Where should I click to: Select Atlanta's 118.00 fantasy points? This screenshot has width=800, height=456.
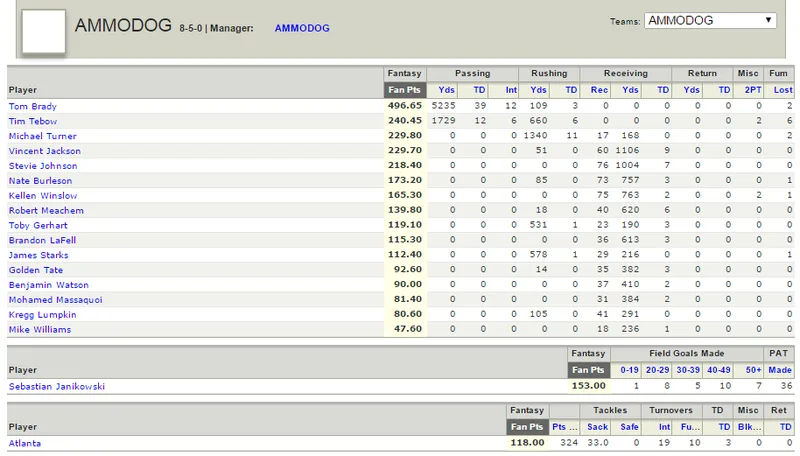[x=528, y=442]
